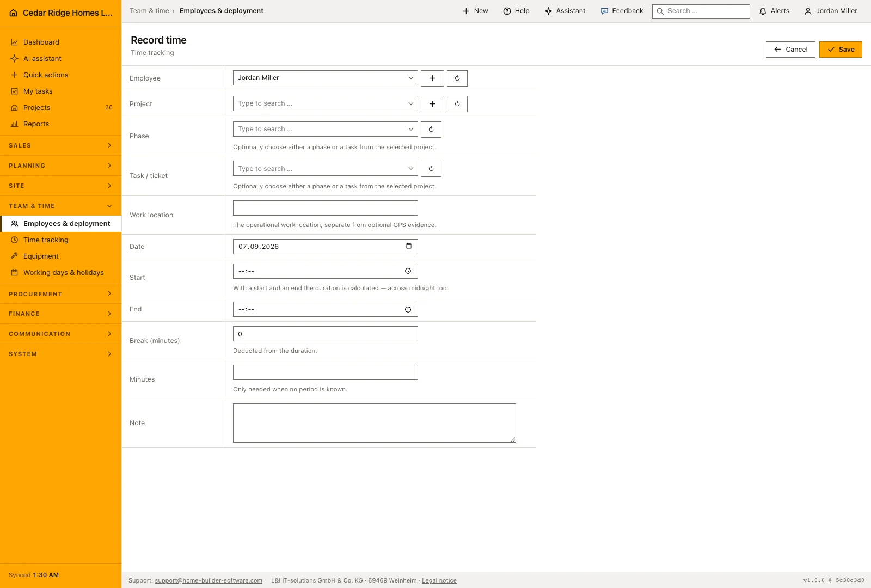The height and width of the screenshot is (588, 871).
Task: Expand the FINANCE sidebar section
Action: pyautogui.click(x=61, y=314)
